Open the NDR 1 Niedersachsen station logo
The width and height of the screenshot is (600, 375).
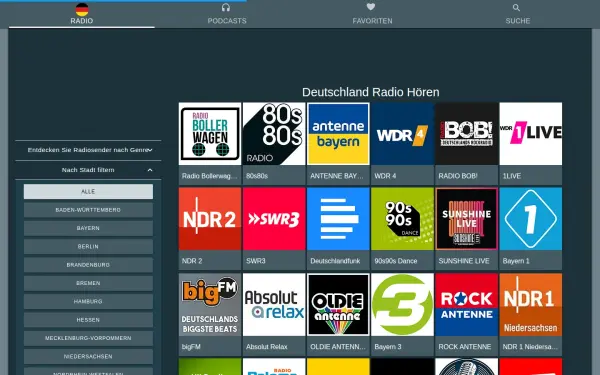click(531, 305)
